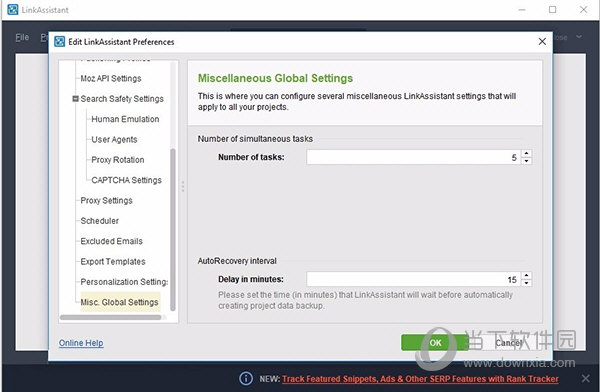Open User Agents settings
600x392 pixels.
[114, 139]
